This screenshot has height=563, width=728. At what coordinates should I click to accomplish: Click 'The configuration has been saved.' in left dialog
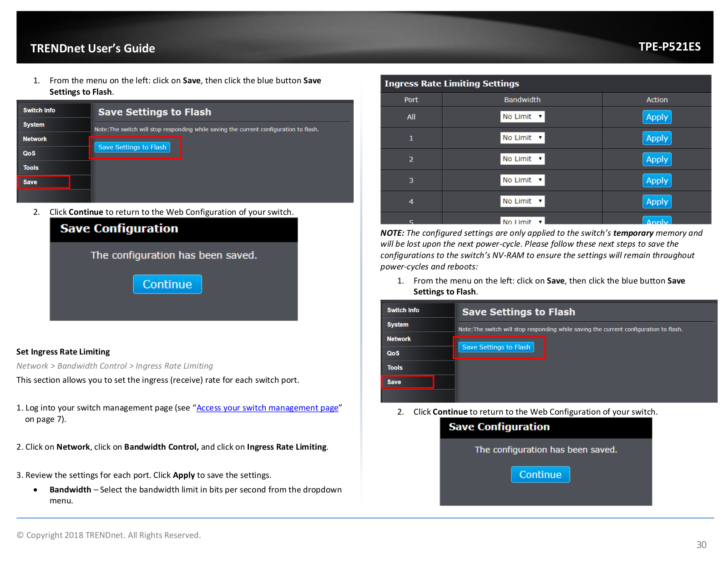174,255
